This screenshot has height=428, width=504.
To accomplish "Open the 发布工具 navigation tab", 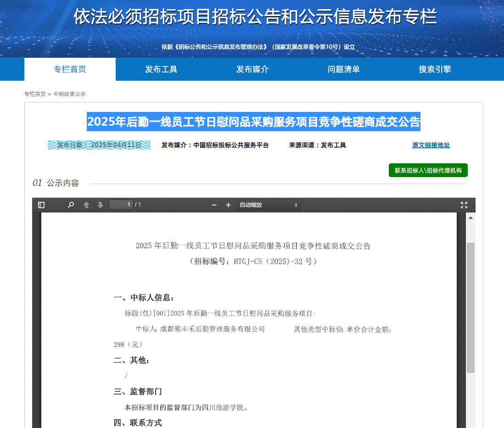I will (x=161, y=69).
